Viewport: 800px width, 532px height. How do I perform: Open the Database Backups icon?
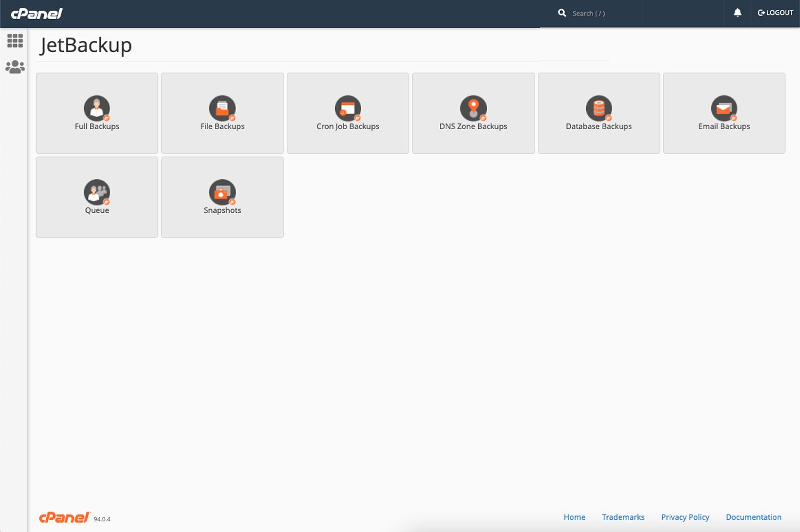(599, 108)
